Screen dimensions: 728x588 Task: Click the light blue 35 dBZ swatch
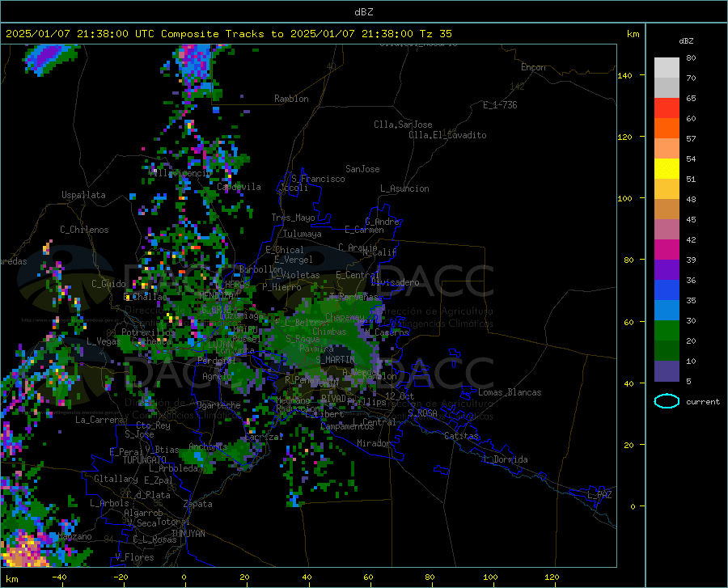click(667, 310)
